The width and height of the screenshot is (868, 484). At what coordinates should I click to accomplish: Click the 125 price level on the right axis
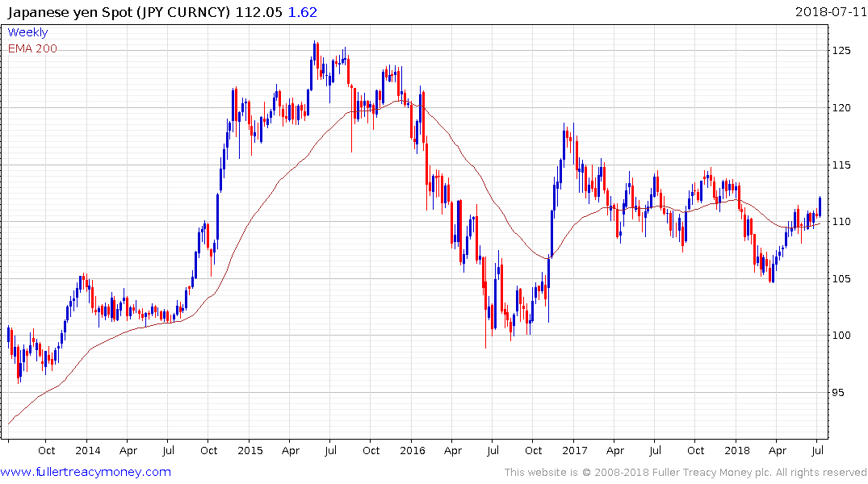coord(841,51)
